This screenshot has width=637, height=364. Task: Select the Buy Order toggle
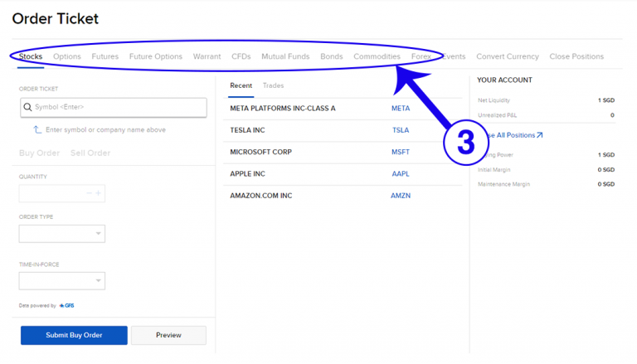pyautogui.click(x=40, y=153)
